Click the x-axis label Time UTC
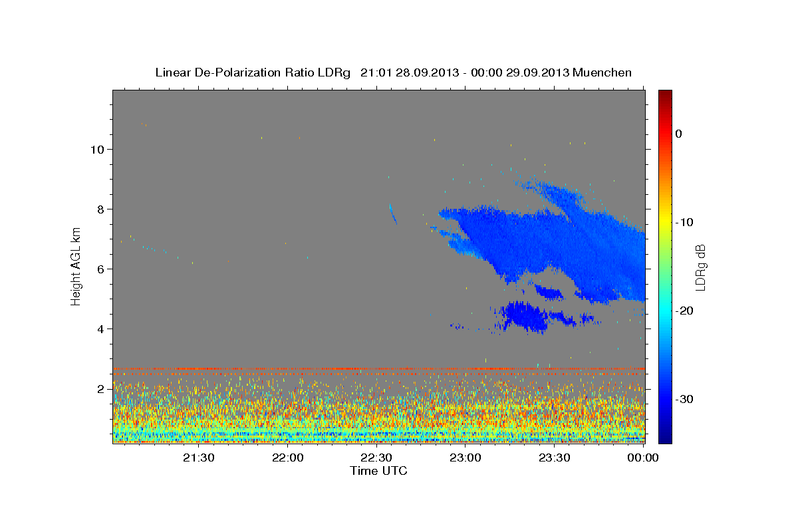Screen dimensions: 798x532 (378, 471)
